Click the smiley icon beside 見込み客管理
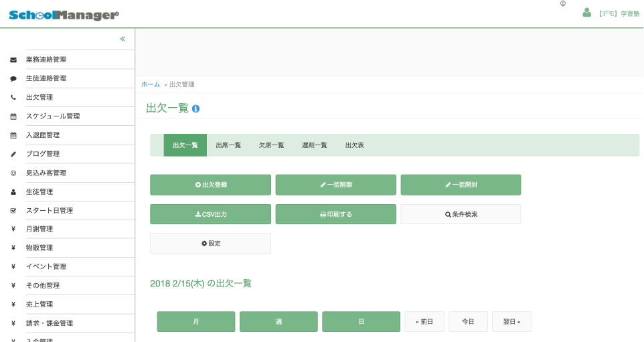The width and height of the screenshot is (644, 342). (13, 173)
